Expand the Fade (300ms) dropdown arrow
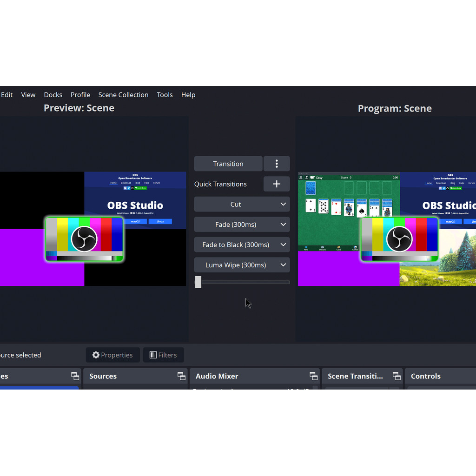Image resolution: width=476 pixels, height=476 pixels. tap(283, 225)
